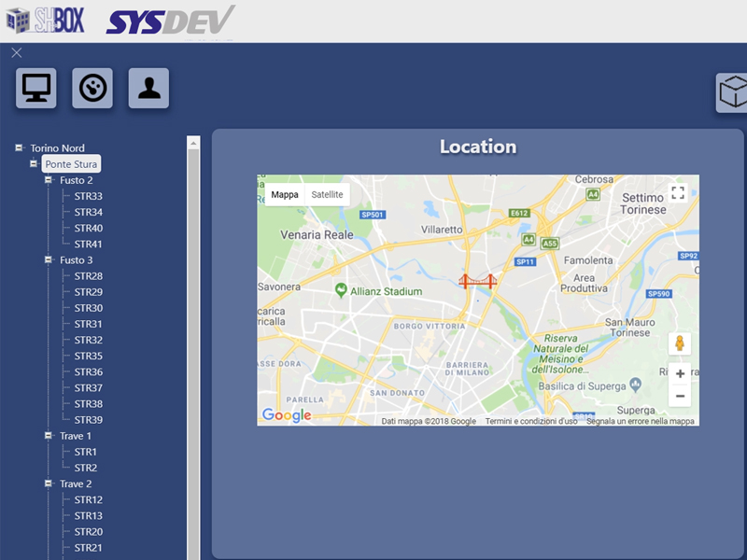Collapse the Fusto 2 tree node

click(x=49, y=180)
